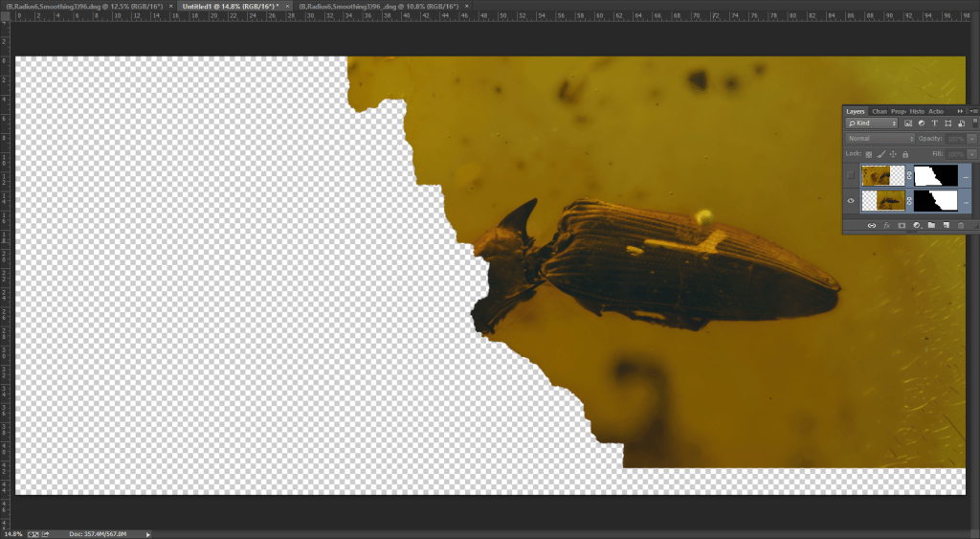The image size is (980, 539).
Task: Click the lock all padlock button
Action: coord(907,154)
